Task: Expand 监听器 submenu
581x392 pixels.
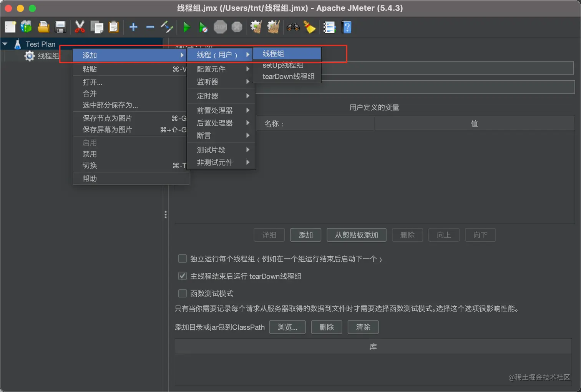Action: point(221,82)
